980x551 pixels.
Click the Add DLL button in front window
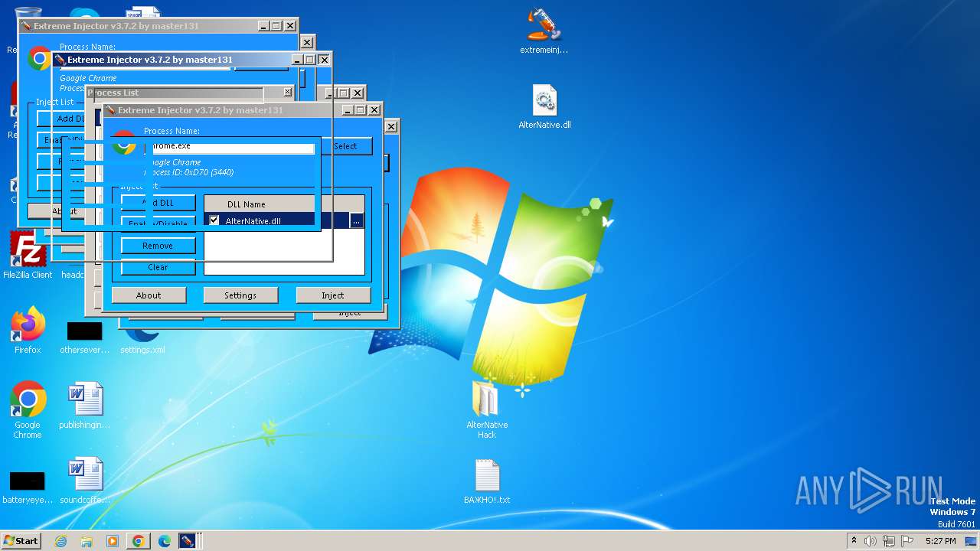[158, 203]
